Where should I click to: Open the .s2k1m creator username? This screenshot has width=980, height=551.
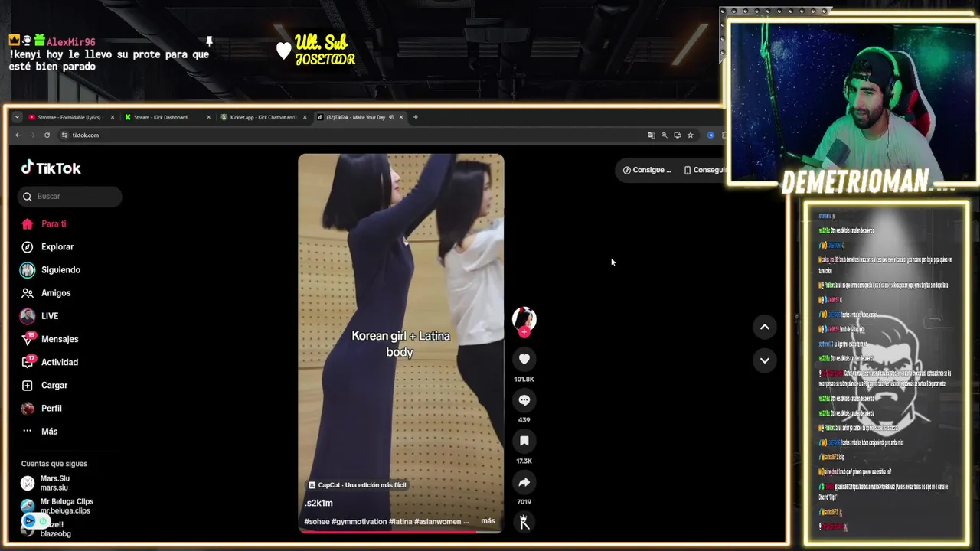pyautogui.click(x=318, y=503)
